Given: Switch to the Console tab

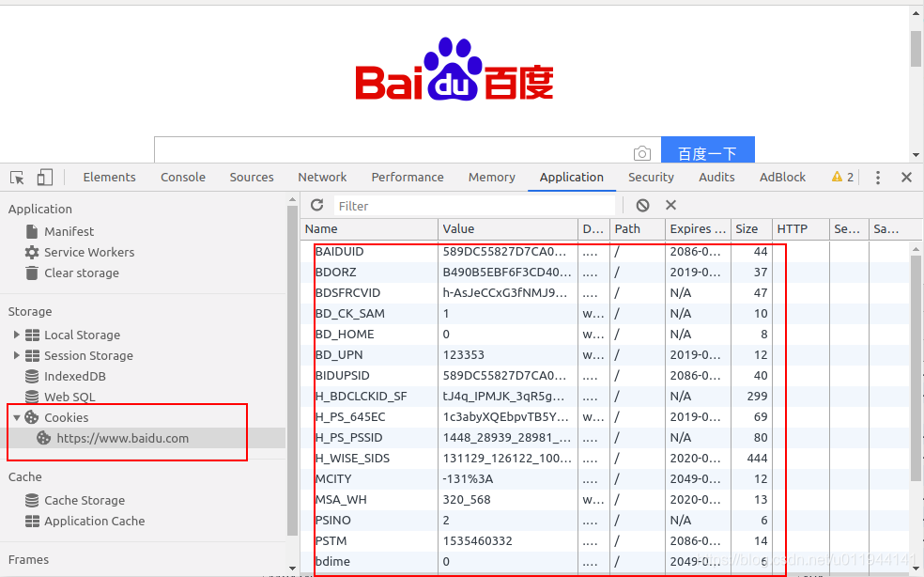Looking at the screenshot, I should (x=183, y=177).
